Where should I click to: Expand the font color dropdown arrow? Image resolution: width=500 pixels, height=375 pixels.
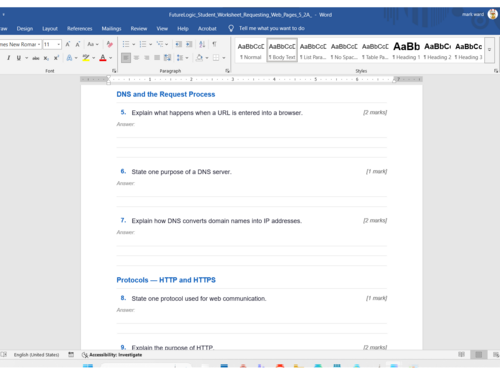[x=111, y=58]
